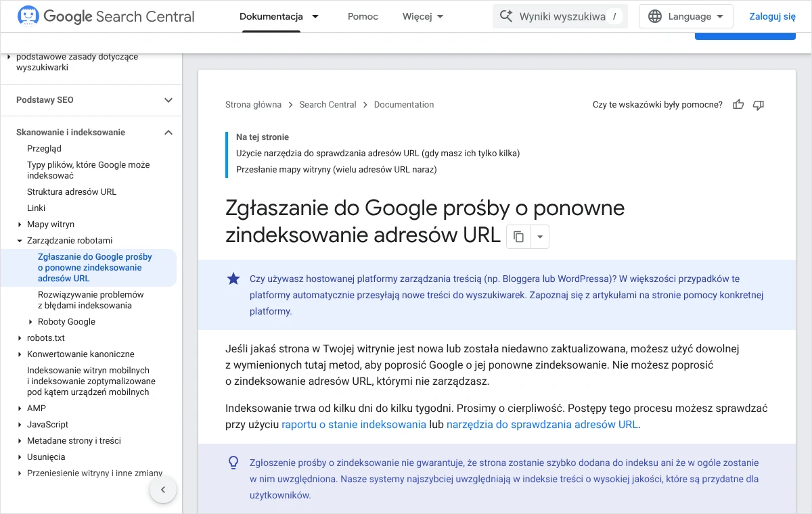The width and height of the screenshot is (812, 514).
Task: Click the thumbs down not helpful icon
Action: [x=759, y=105]
